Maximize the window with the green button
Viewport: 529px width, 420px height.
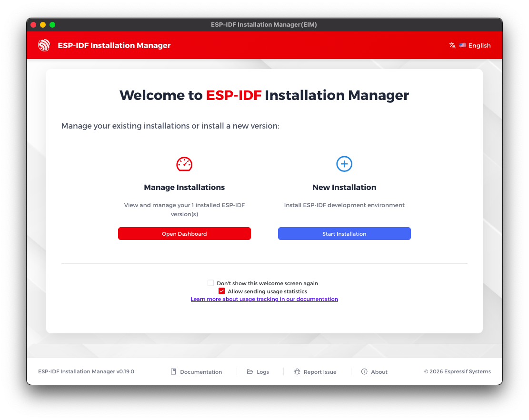52,25
